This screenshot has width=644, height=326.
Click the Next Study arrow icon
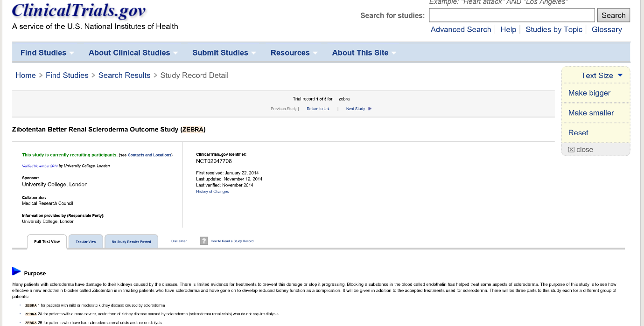click(x=370, y=109)
